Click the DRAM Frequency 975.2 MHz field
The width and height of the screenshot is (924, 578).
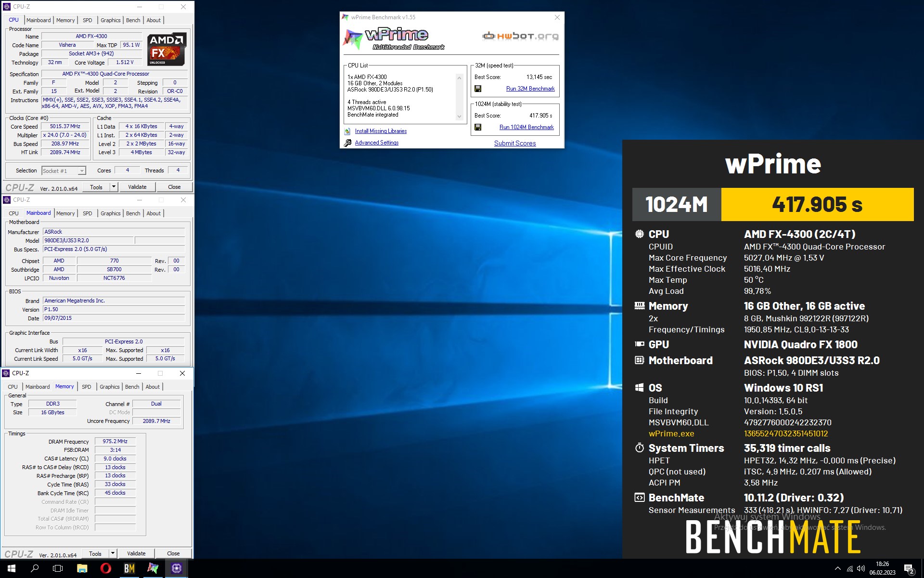115,442
